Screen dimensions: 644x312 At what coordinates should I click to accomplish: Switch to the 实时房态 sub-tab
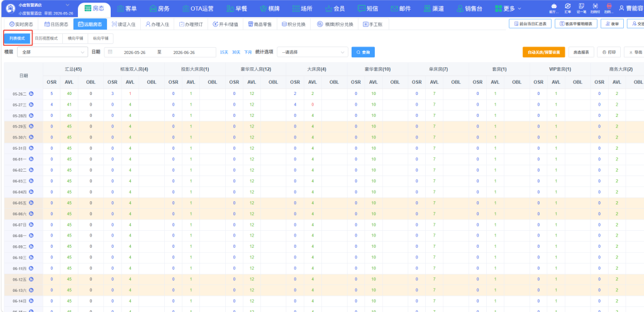(21, 25)
